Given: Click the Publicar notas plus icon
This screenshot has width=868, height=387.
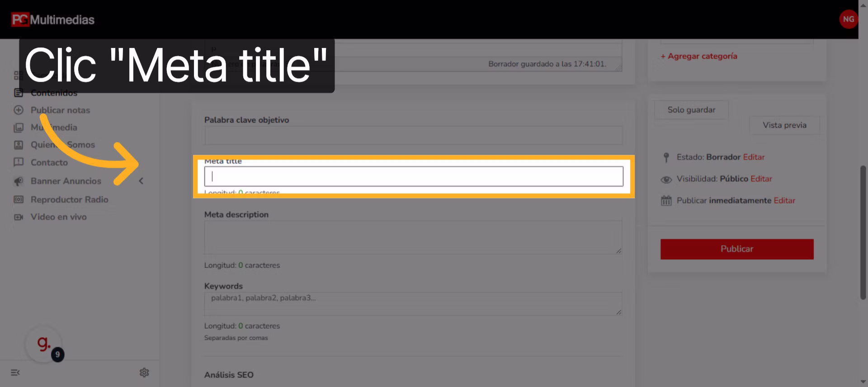Looking at the screenshot, I should pyautogui.click(x=19, y=110).
